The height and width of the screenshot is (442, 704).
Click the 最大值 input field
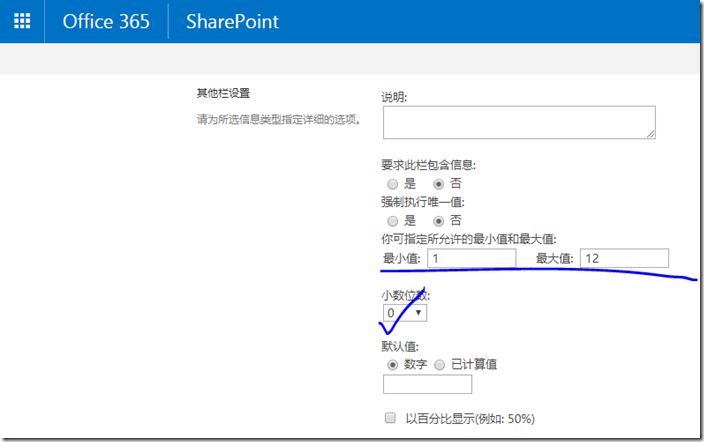(x=624, y=258)
